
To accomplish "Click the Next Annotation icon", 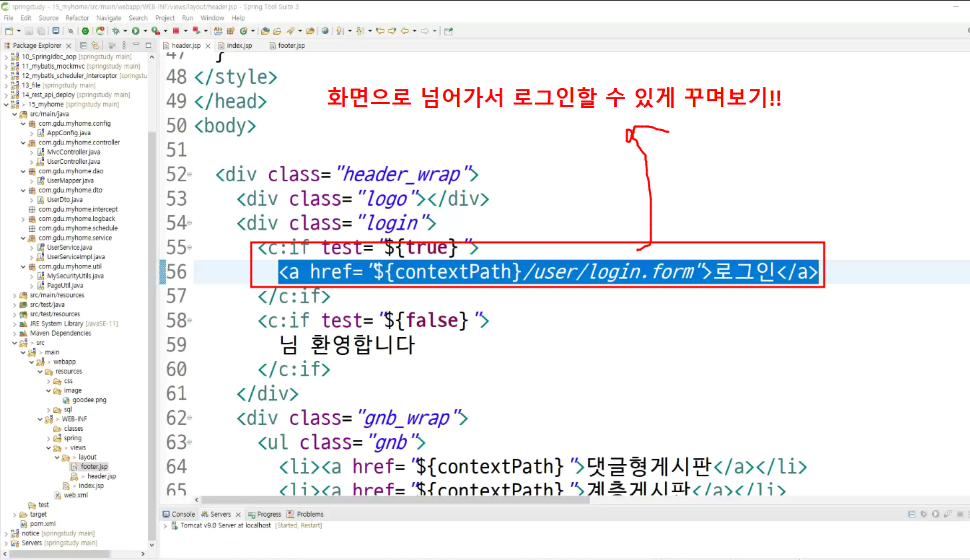I will [x=340, y=31].
